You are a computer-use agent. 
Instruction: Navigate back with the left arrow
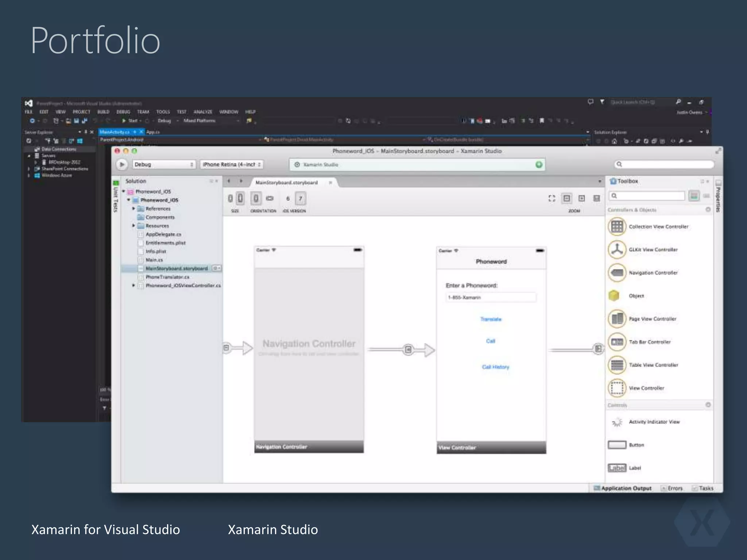(x=229, y=181)
